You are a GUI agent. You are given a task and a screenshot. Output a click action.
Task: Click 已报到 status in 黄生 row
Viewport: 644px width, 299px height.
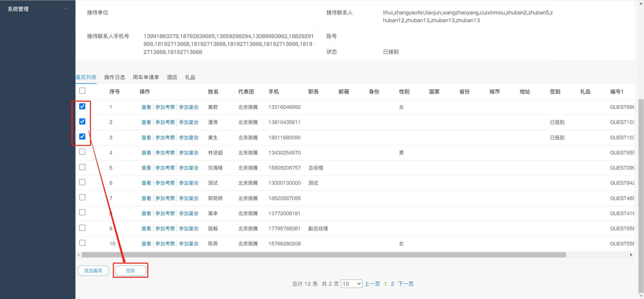[x=557, y=138]
